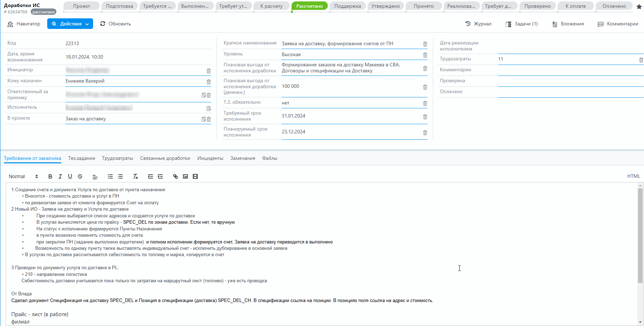Image resolution: width=644 pixels, height=326 pixels.
Task: Switch to the Тех.задание tab
Action: pyautogui.click(x=81, y=158)
